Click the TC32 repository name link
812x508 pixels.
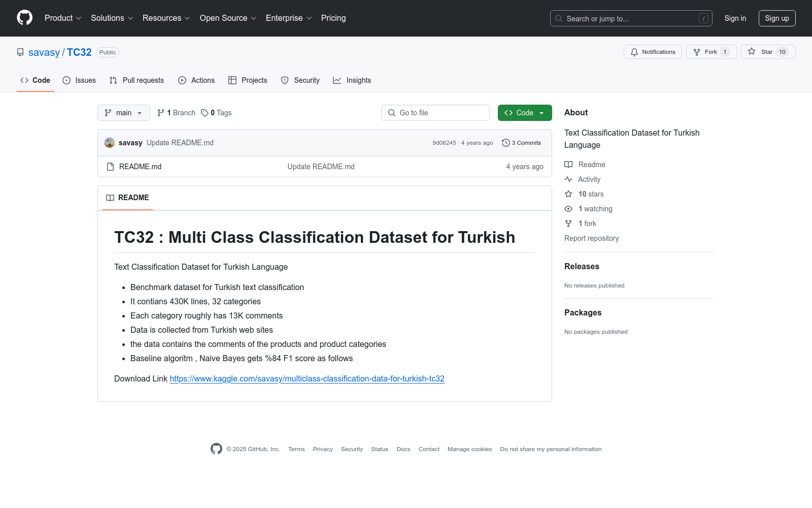pyautogui.click(x=79, y=52)
